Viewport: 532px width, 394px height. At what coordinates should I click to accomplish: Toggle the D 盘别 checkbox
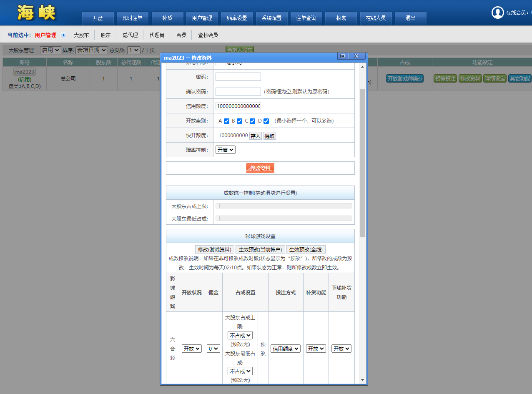point(266,121)
